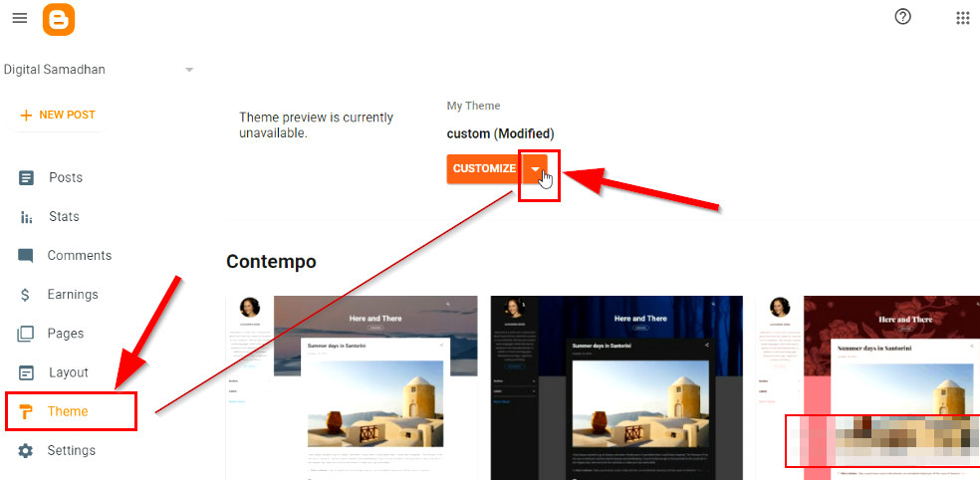This screenshot has height=480, width=980.
Task: Go to the Layout section
Action: [x=68, y=372]
